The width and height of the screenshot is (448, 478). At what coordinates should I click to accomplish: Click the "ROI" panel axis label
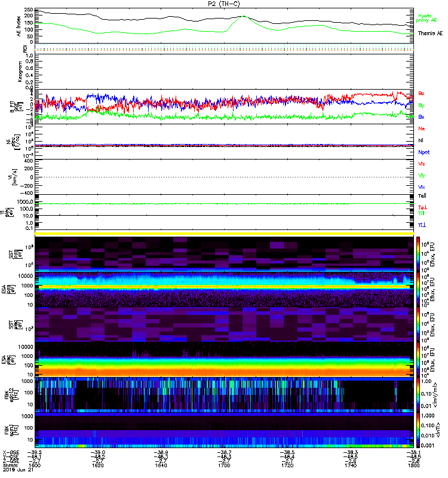tap(25, 49)
